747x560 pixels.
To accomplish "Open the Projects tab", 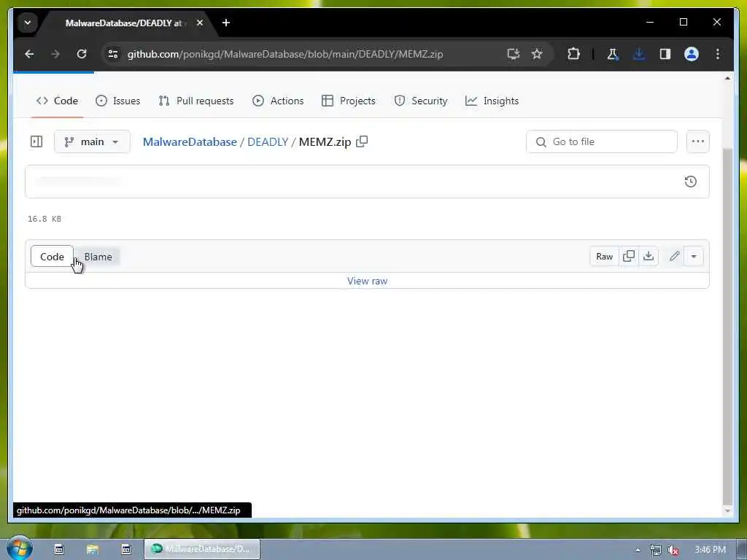I will pyautogui.click(x=348, y=101).
